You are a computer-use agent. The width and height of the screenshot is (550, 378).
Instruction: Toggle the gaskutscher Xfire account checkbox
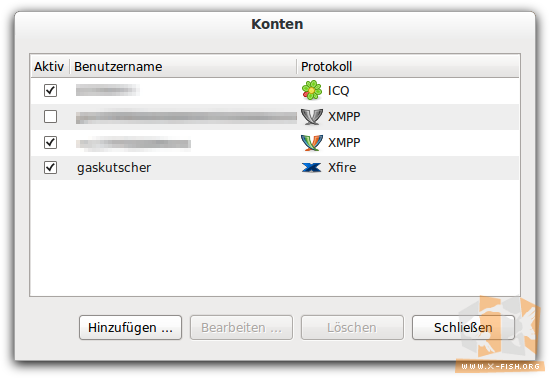tap(50, 168)
